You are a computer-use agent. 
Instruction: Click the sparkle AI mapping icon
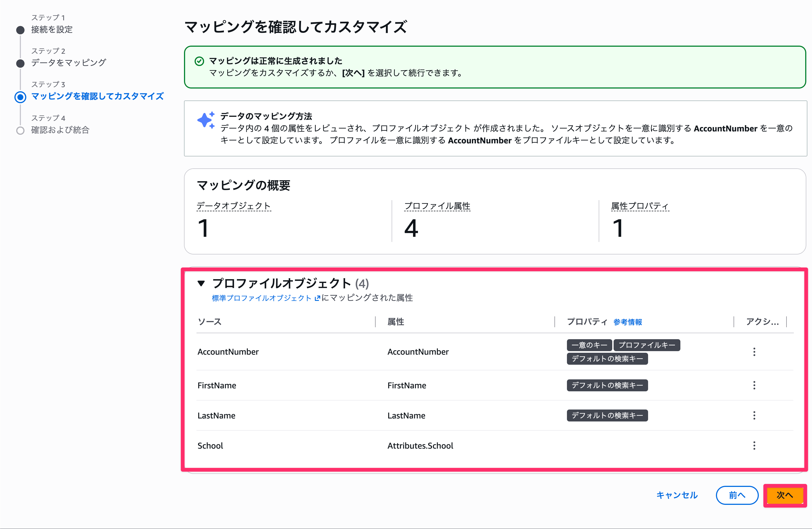[206, 120]
